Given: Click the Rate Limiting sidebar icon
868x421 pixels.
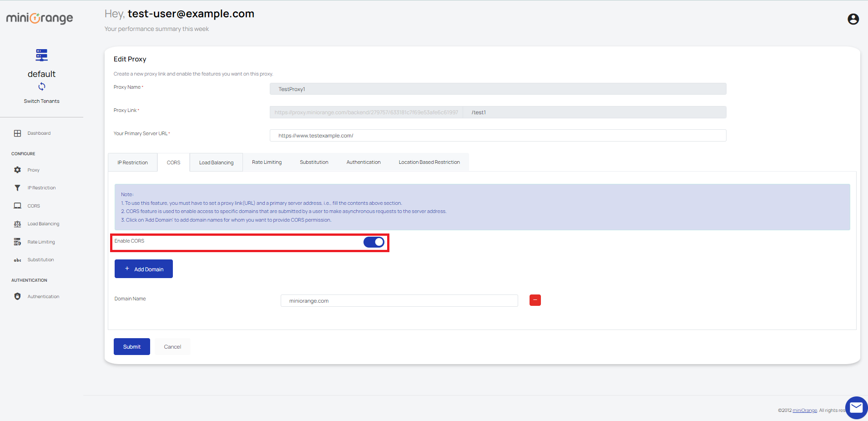Looking at the screenshot, I should tap(17, 242).
